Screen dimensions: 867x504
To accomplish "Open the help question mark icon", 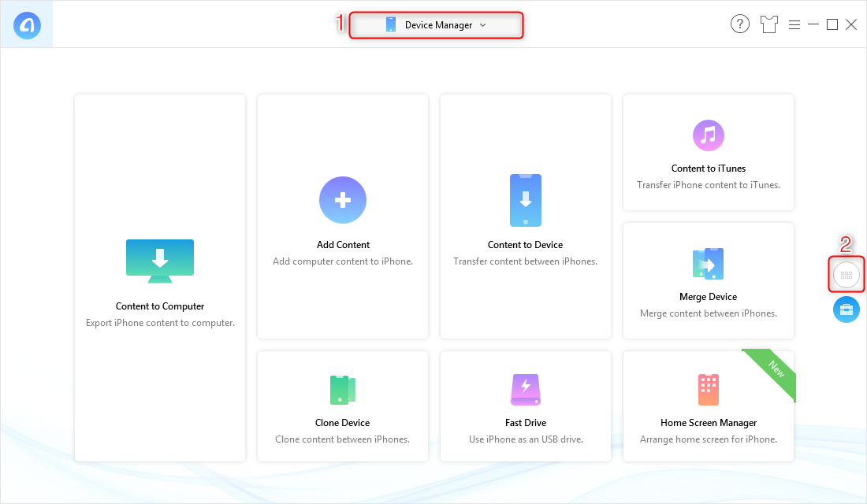I will (740, 24).
